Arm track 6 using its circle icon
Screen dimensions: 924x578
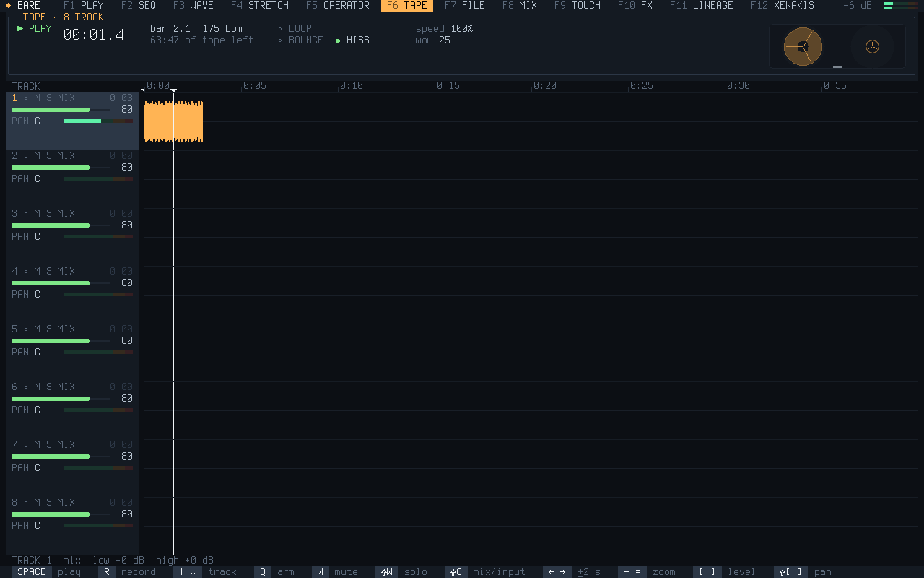click(26, 387)
